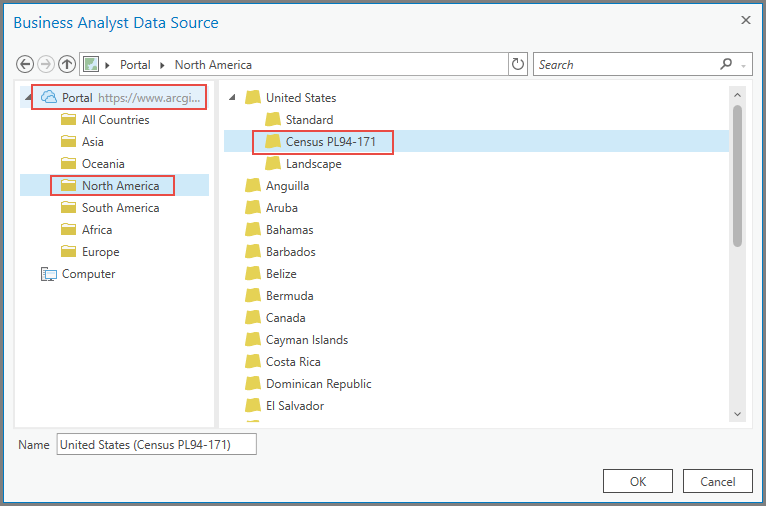
Task: Open the search options dropdown arrow
Action: (745, 65)
